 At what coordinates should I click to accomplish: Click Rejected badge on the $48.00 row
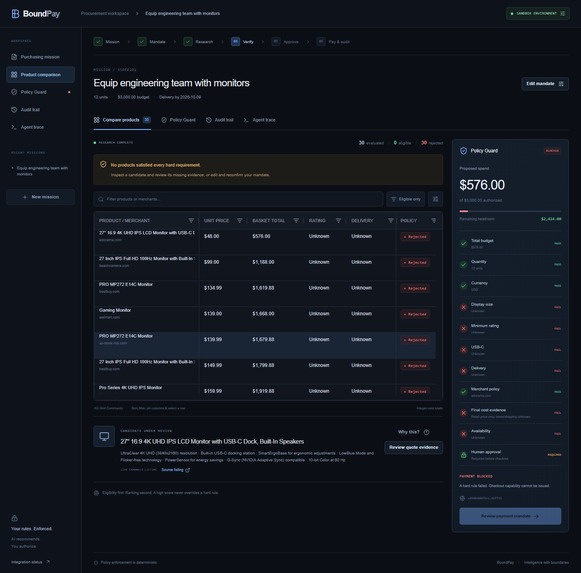click(x=415, y=237)
